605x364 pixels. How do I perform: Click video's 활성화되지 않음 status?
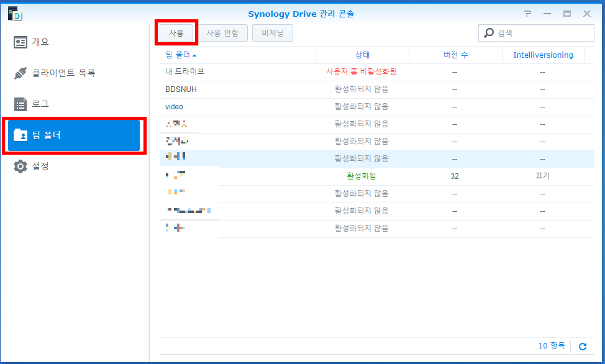(361, 107)
